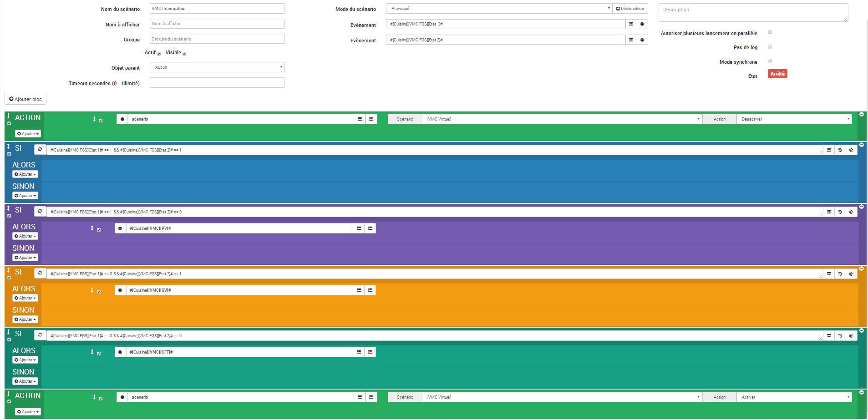Delete the orange SI block
The image size is (868, 420).
pyautogui.click(x=861, y=268)
